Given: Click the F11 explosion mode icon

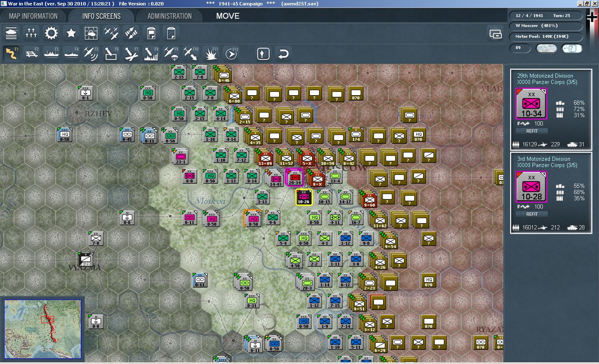Looking at the screenshot, I should click(211, 54).
